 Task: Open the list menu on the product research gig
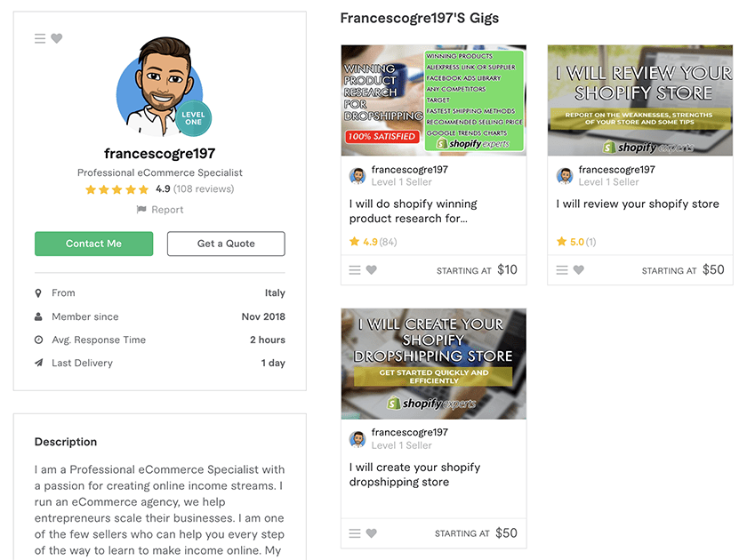[x=355, y=270]
